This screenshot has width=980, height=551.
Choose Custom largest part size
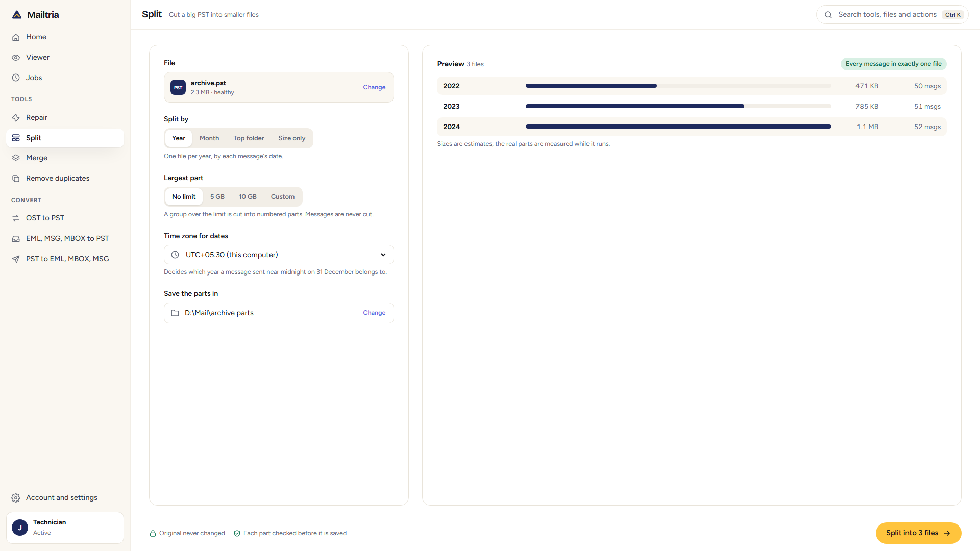pyautogui.click(x=283, y=197)
